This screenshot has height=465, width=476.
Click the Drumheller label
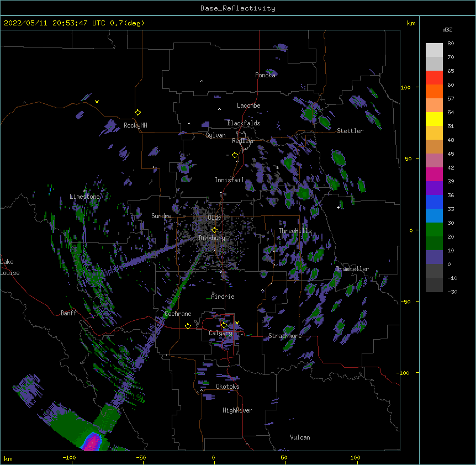352,269
